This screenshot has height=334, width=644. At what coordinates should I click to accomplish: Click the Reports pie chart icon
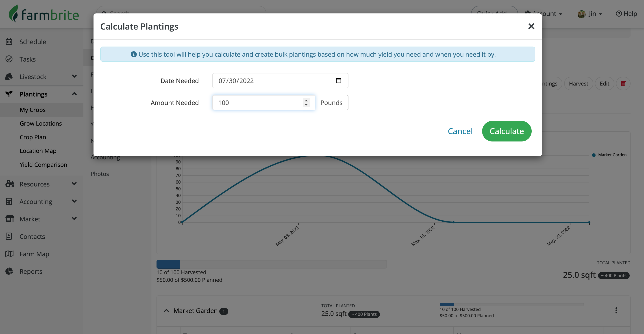pos(9,271)
